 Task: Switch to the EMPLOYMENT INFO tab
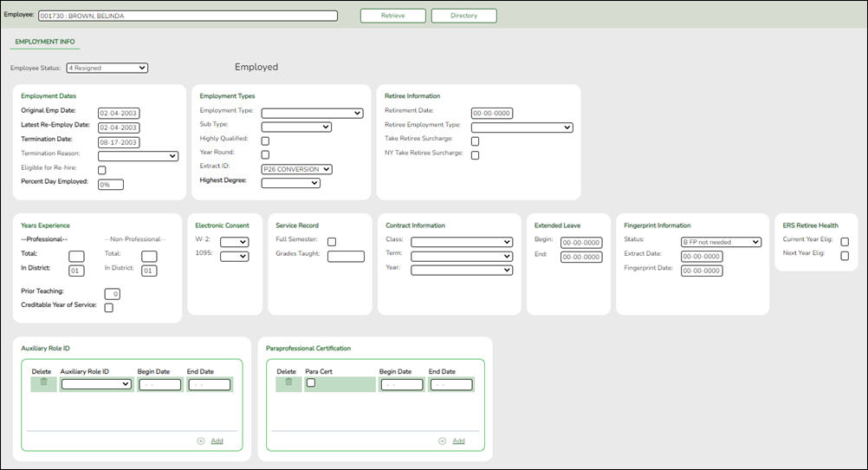point(45,42)
